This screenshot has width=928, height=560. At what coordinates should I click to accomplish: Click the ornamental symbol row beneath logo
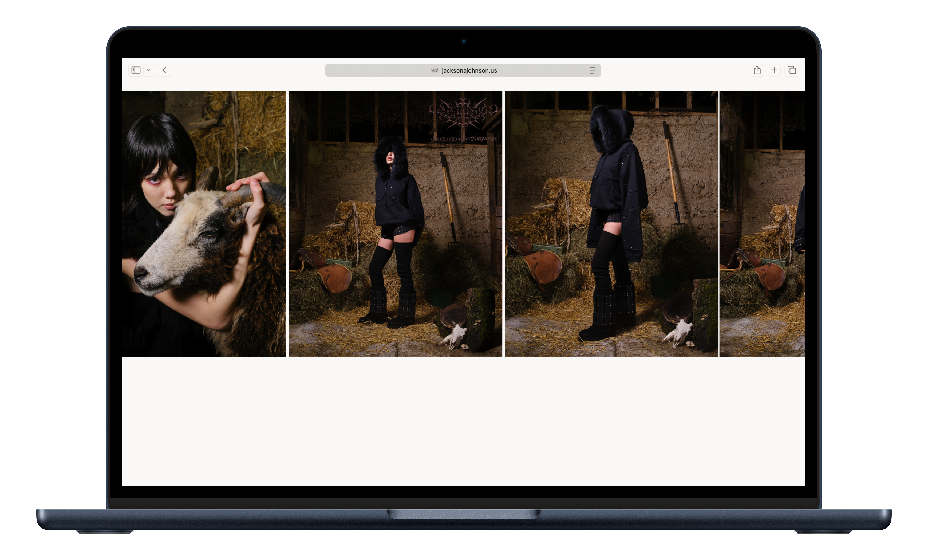pos(463,139)
